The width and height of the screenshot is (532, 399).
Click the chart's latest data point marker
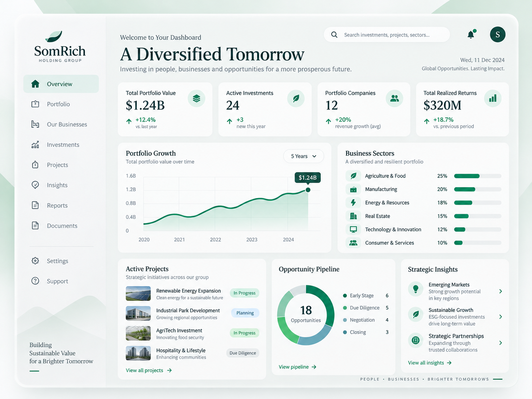308,190
